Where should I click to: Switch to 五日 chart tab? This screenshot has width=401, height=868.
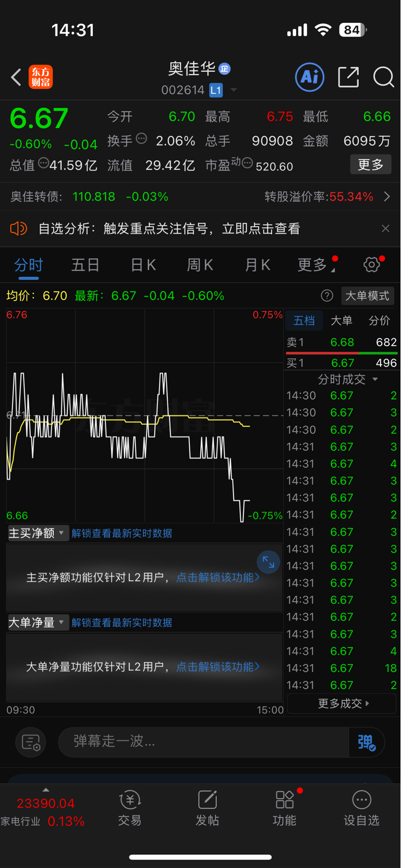pos(86,265)
